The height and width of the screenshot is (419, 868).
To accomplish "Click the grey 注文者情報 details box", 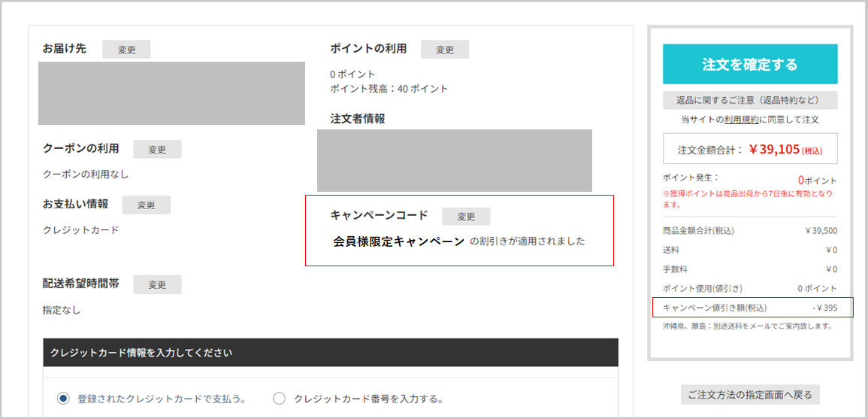I will pyautogui.click(x=454, y=160).
